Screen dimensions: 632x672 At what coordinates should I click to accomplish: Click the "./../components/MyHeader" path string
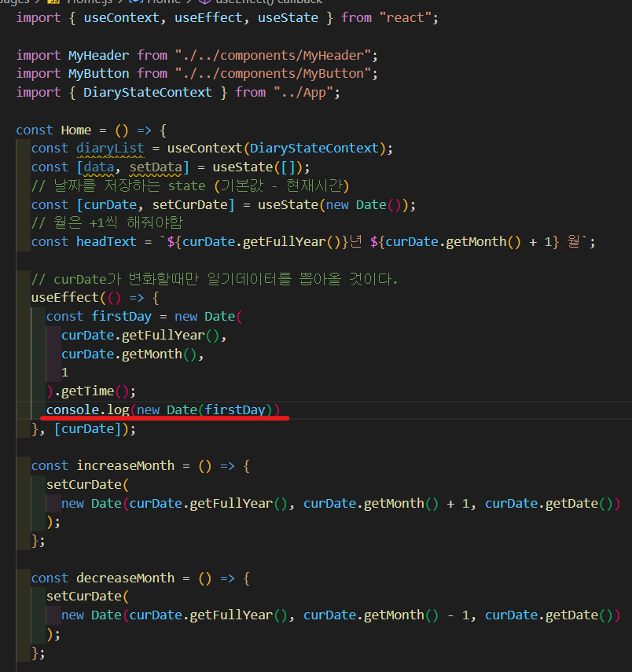pos(273,56)
